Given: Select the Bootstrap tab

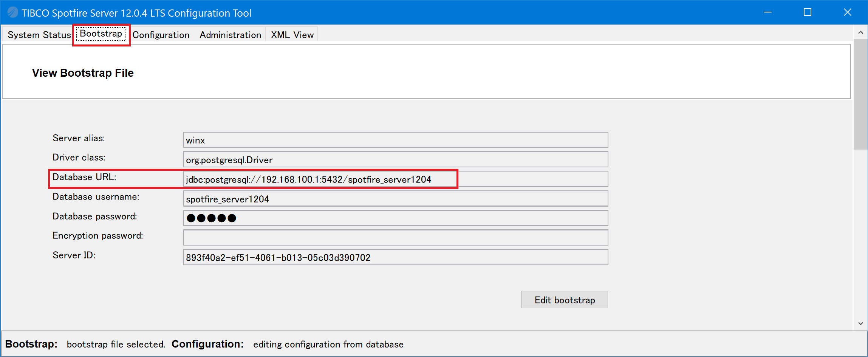Looking at the screenshot, I should tap(101, 34).
